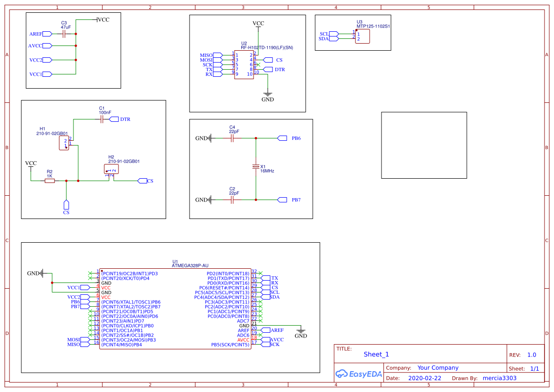Select header H1 210-91-02GB01
This screenshot has height=392, width=554.
(64, 142)
